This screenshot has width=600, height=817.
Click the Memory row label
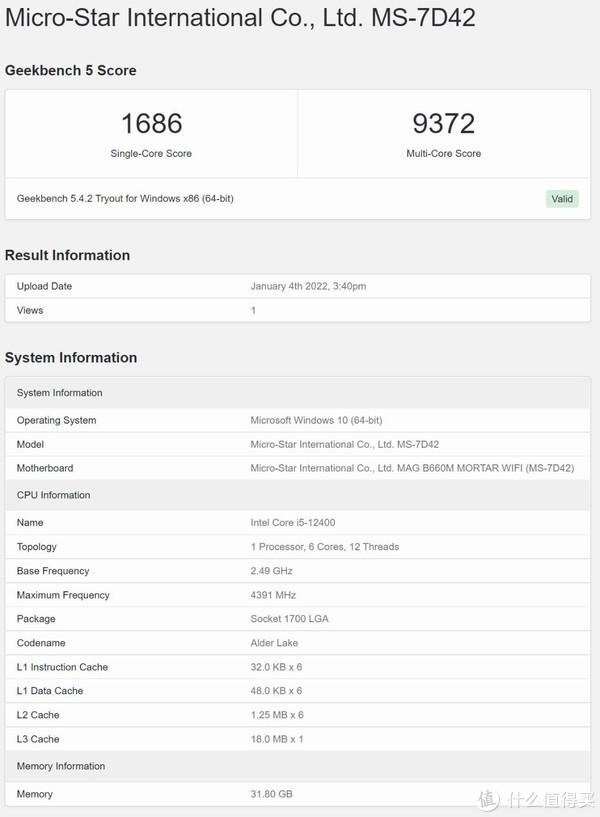34,794
